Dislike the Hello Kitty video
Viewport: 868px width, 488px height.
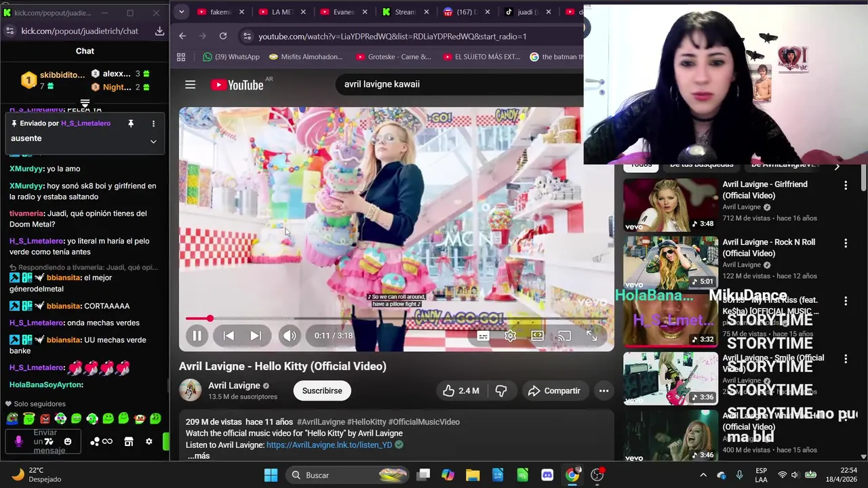point(501,390)
